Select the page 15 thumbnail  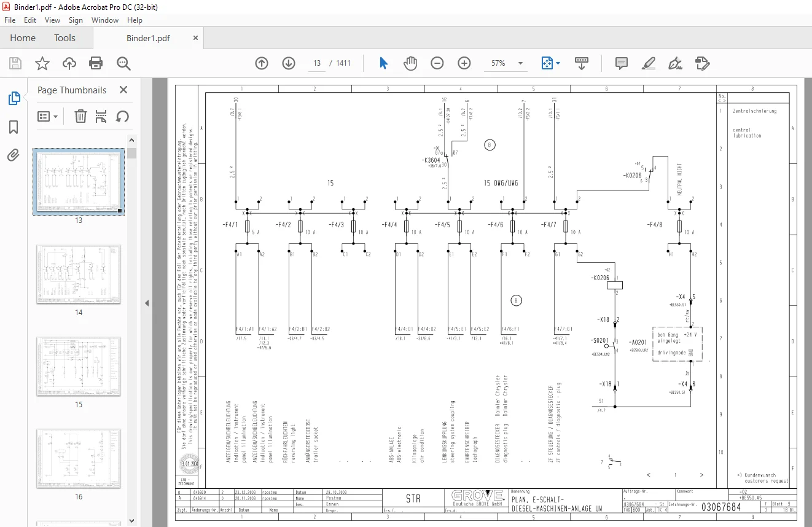point(79,366)
